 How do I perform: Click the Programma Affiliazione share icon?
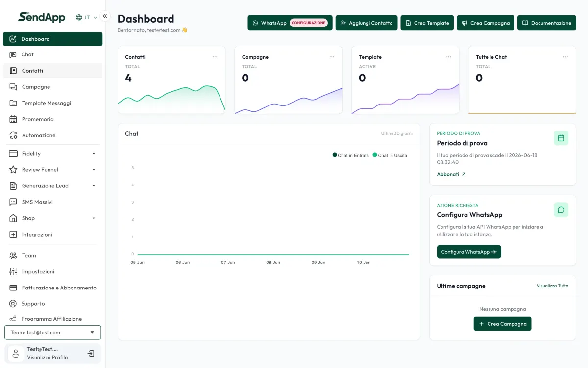(x=13, y=319)
